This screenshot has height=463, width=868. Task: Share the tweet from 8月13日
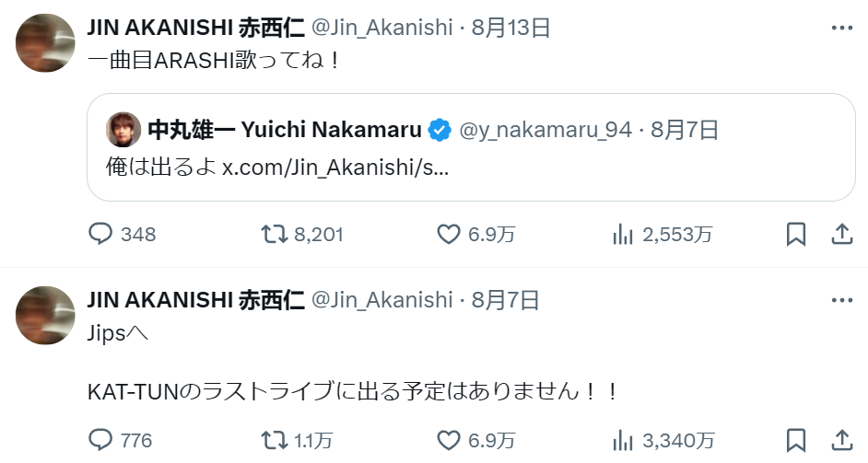click(841, 235)
